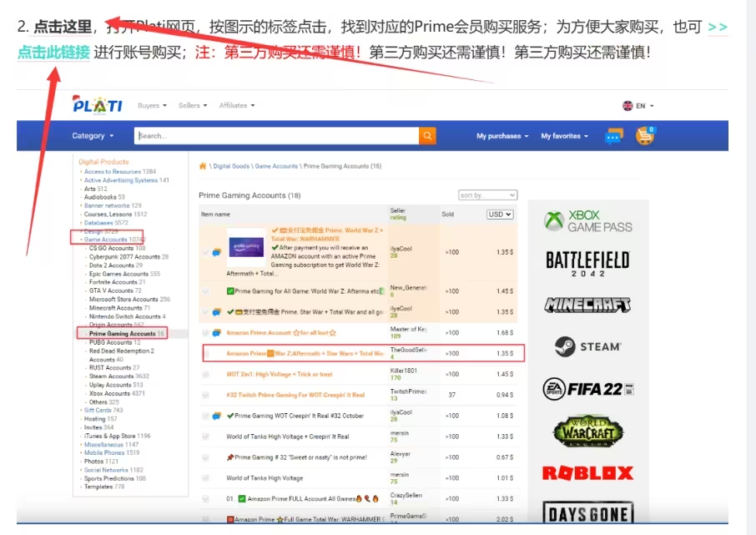Screen dimensions: 756x535
Task: Click the Steam logo
Action: click(x=587, y=346)
